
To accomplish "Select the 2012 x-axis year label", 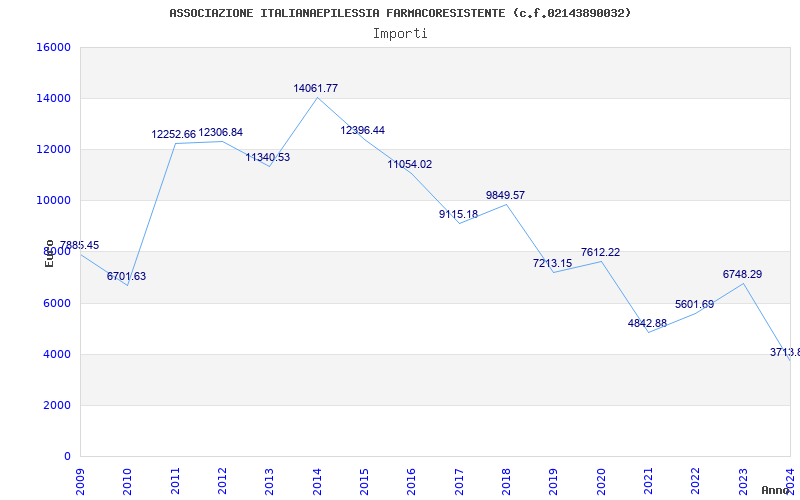I will click(x=222, y=482).
